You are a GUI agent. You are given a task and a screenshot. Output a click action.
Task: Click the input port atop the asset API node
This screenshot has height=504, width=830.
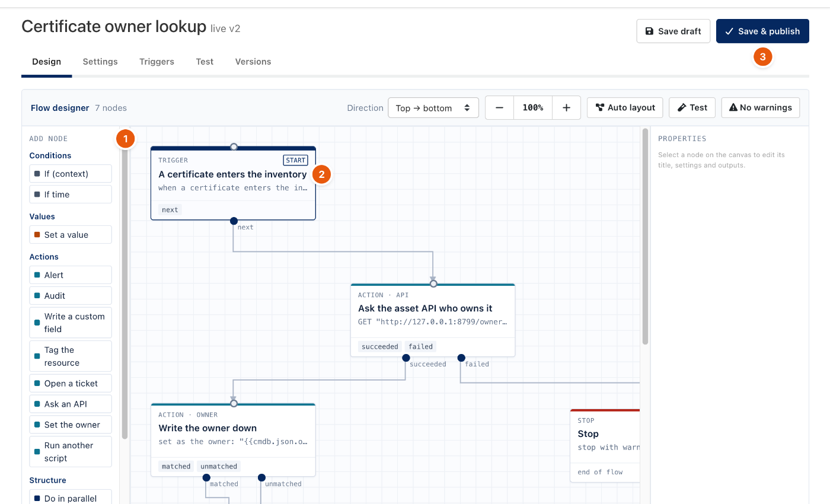[x=433, y=284]
